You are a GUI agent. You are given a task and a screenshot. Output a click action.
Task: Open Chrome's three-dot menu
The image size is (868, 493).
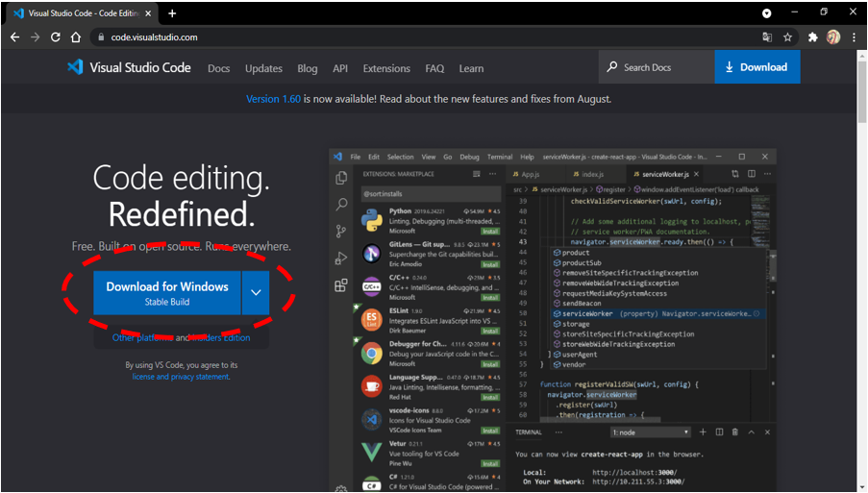pyautogui.click(x=854, y=37)
